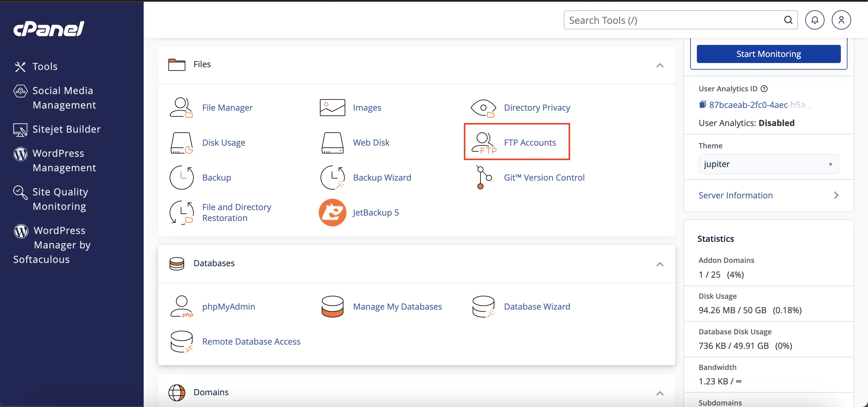
Task: Click the Manage My Databases icon
Action: click(332, 306)
